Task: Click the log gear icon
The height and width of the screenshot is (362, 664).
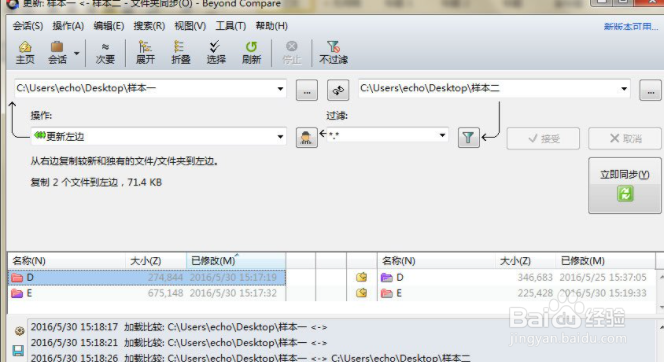Action: click(x=19, y=331)
